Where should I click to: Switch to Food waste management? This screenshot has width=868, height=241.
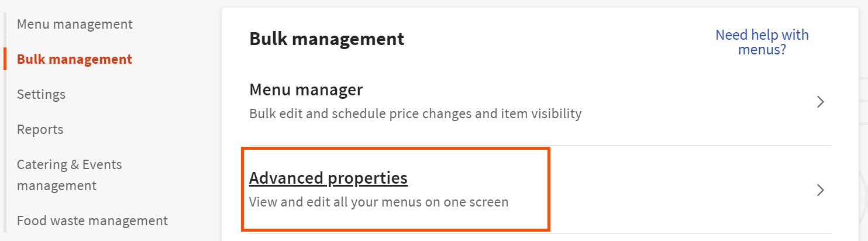point(92,221)
